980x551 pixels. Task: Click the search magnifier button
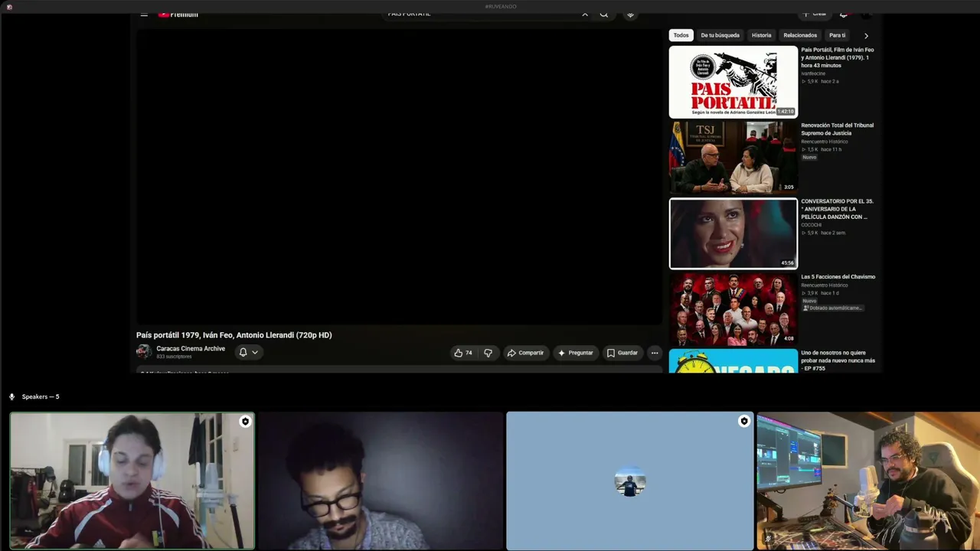pyautogui.click(x=604, y=14)
